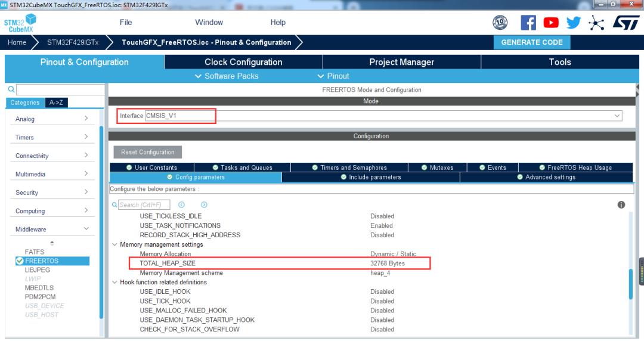This screenshot has width=644, height=341.
Task: Click category search input field
Action: coord(60,89)
